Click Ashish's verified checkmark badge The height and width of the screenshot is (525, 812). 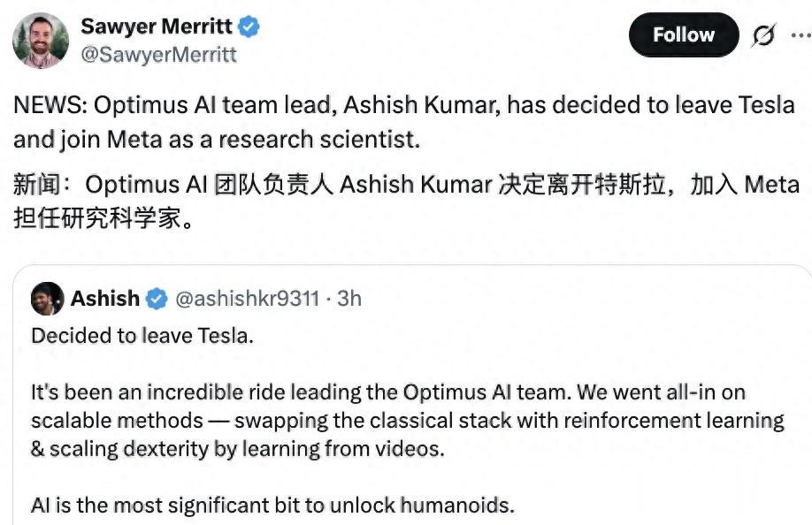(x=157, y=299)
